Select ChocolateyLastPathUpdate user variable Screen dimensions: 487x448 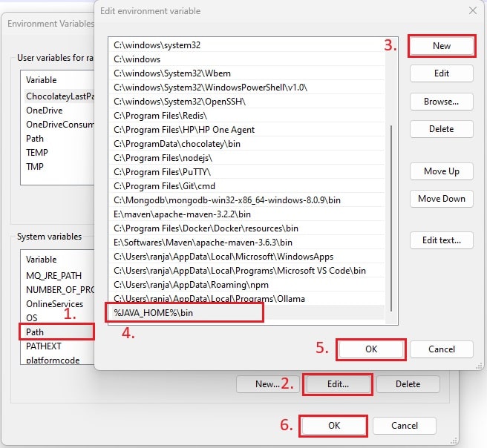pos(57,96)
